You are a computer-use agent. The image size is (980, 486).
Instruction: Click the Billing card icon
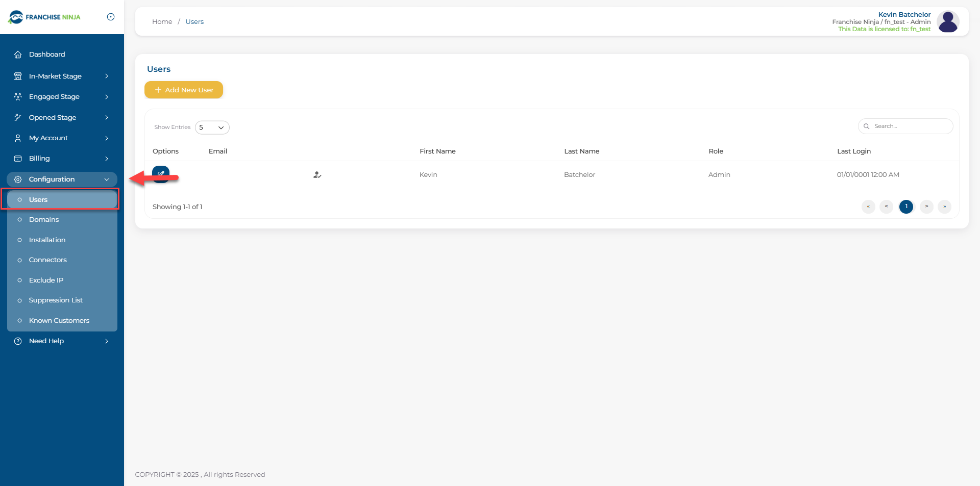[18, 159]
